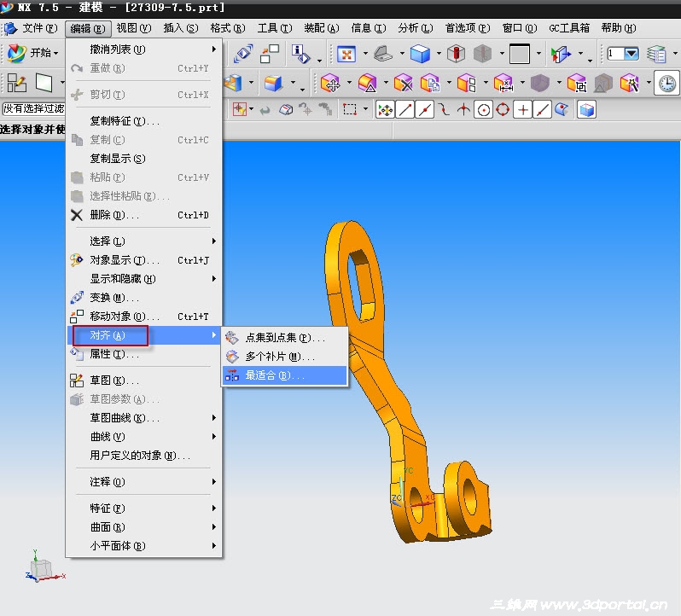The image size is (681, 616).
Task: Expand dropdown arrow beside Move Face icon
Action: coord(349,83)
